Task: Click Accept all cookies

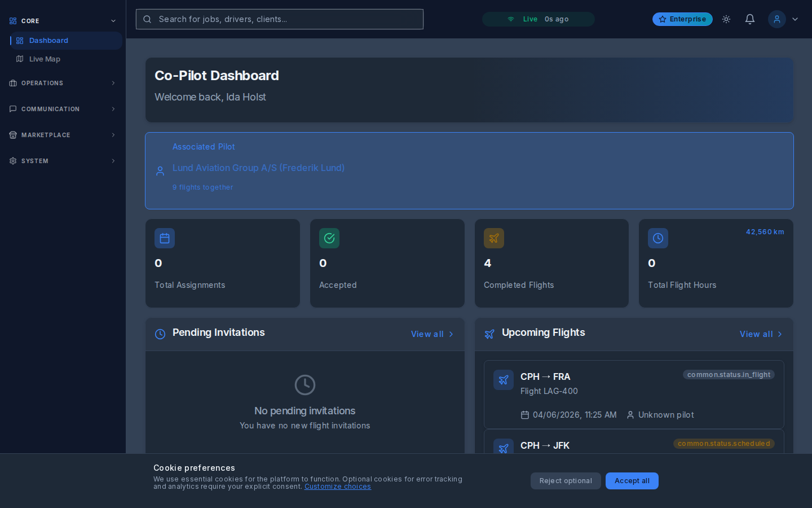Action: [632, 481]
